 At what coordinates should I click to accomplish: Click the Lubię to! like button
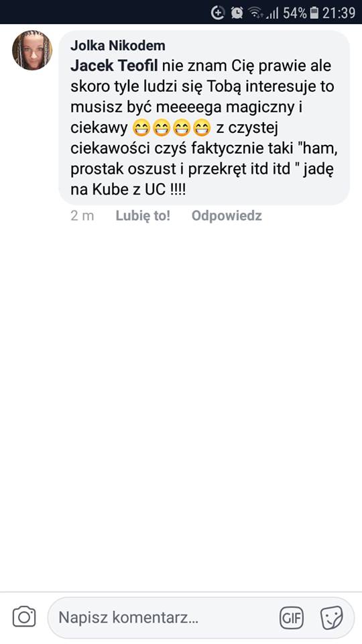tap(143, 215)
